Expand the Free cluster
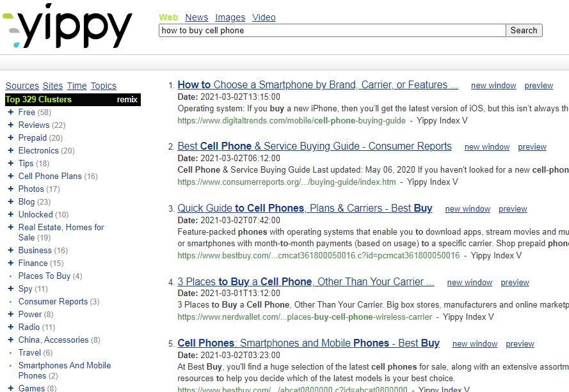The image size is (569, 392). click(x=10, y=112)
